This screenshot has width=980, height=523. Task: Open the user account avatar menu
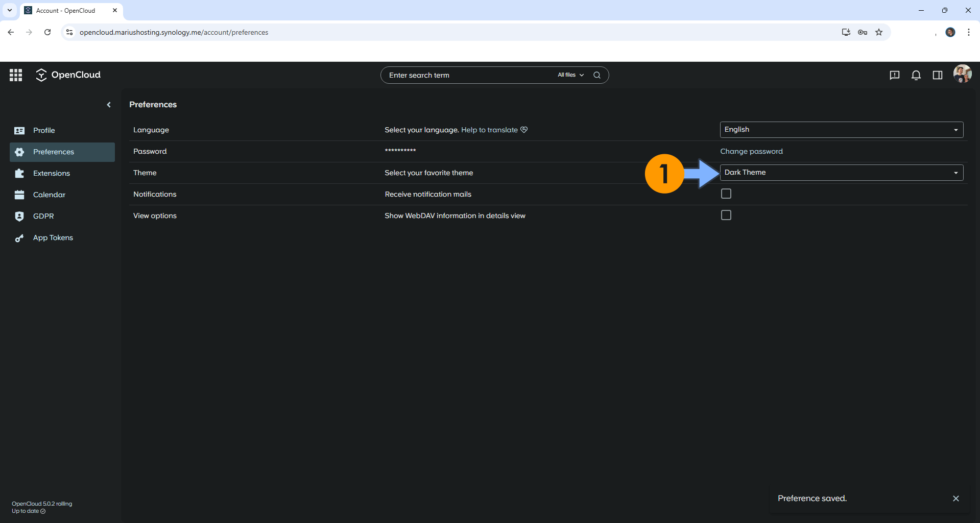pos(962,74)
